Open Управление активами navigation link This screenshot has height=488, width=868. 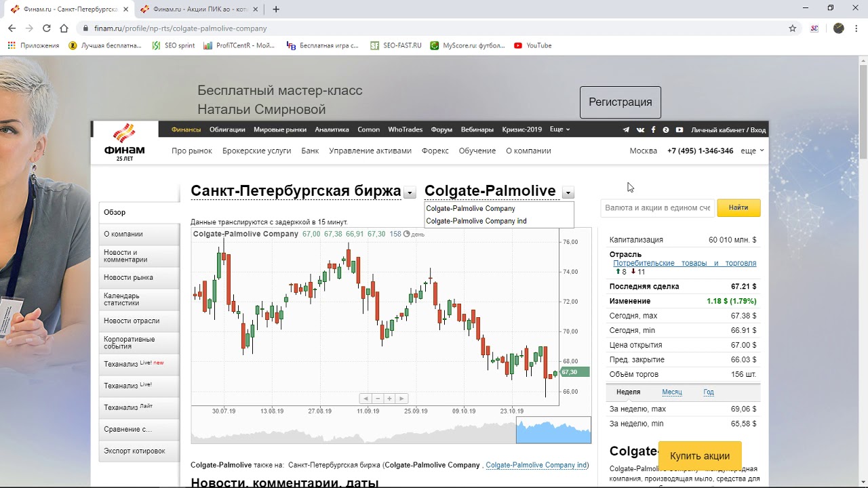370,151
